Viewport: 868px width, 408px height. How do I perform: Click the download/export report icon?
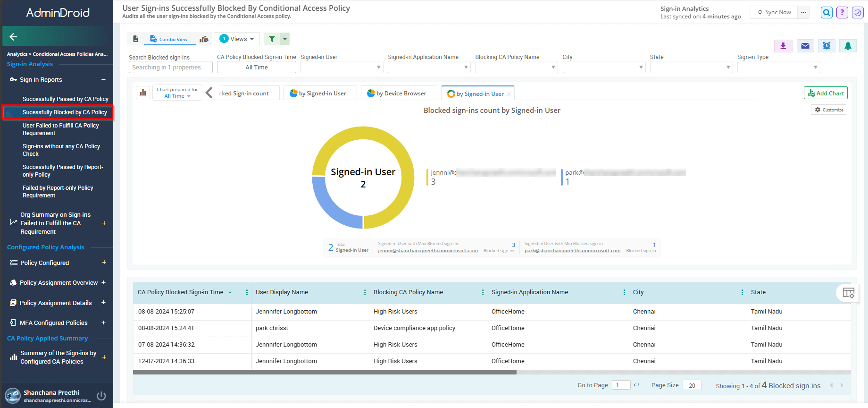(783, 46)
